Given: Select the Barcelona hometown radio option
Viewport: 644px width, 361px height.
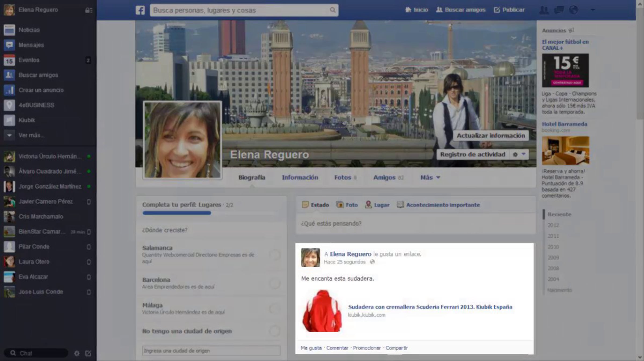Looking at the screenshot, I should [275, 283].
